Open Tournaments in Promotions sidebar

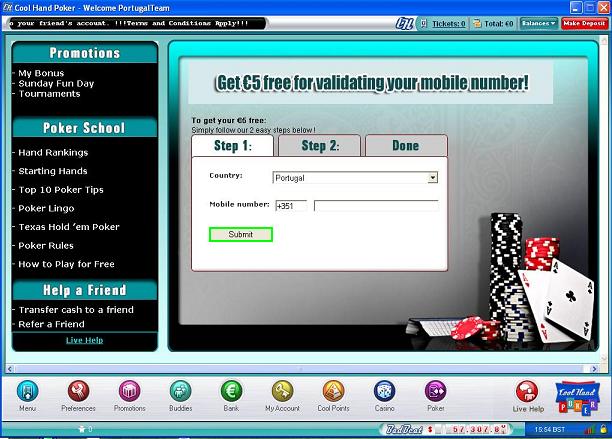tap(49, 94)
